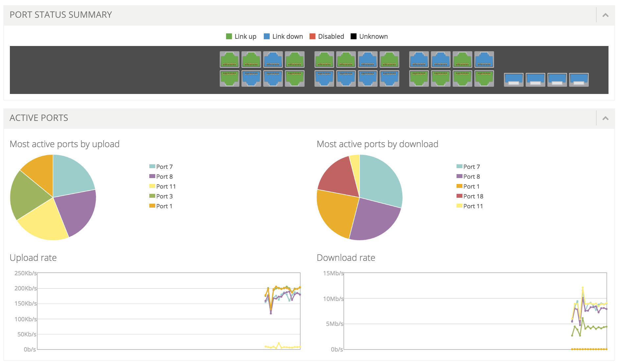Click the Download rate chart heading

pos(346,258)
